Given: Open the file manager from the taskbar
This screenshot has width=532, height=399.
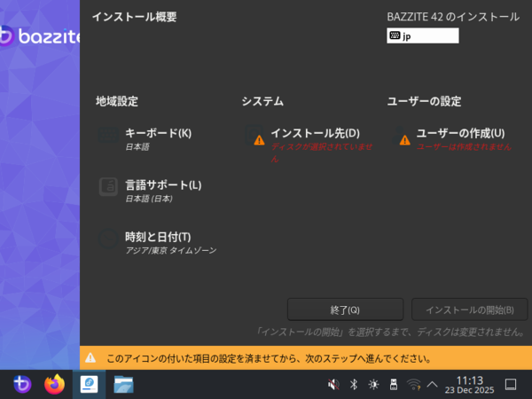Looking at the screenshot, I should pyautogui.click(x=123, y=385).
